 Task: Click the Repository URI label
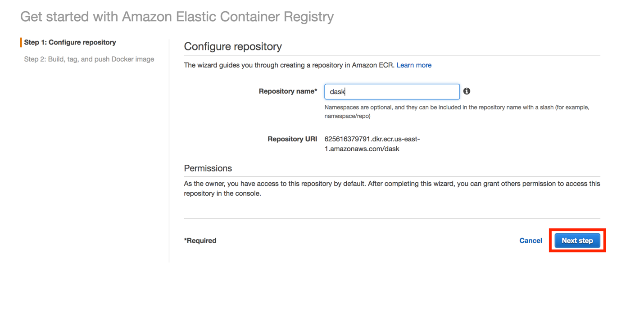pyautogui.click(x=292, y=139)
